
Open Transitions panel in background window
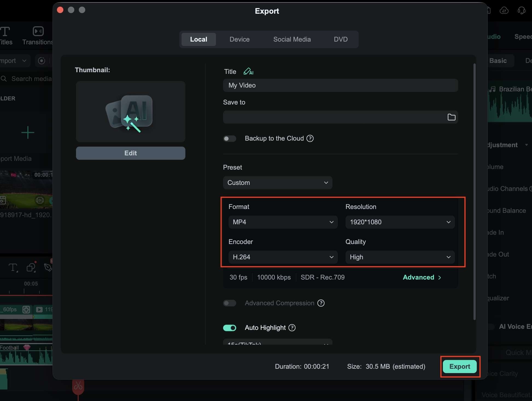pyautogui.click(x=38, y=36)
